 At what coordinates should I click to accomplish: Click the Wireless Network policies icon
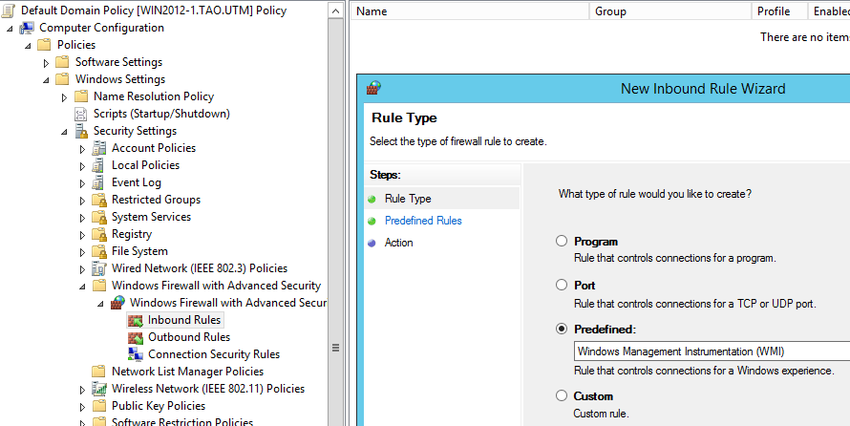point(99,389)
